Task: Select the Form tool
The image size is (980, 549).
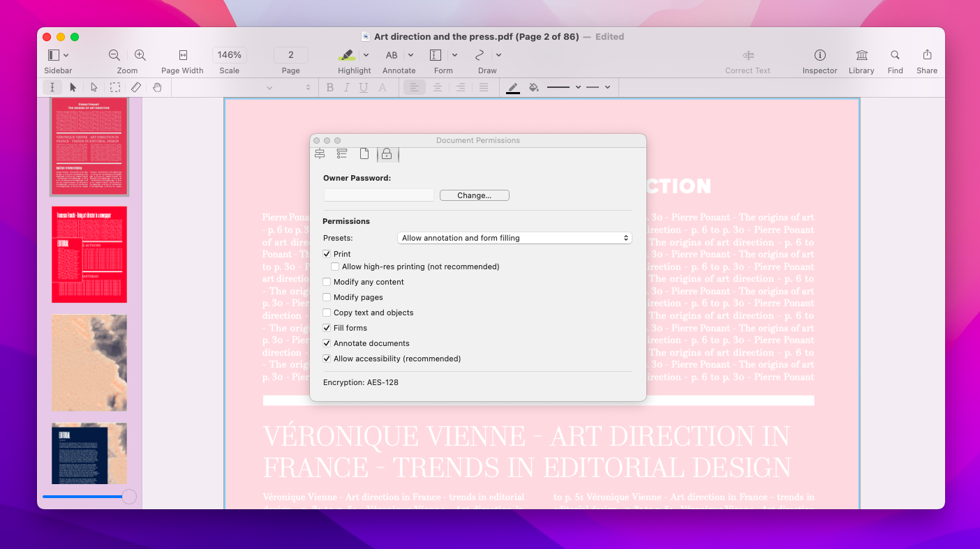Action: point(435,55)
